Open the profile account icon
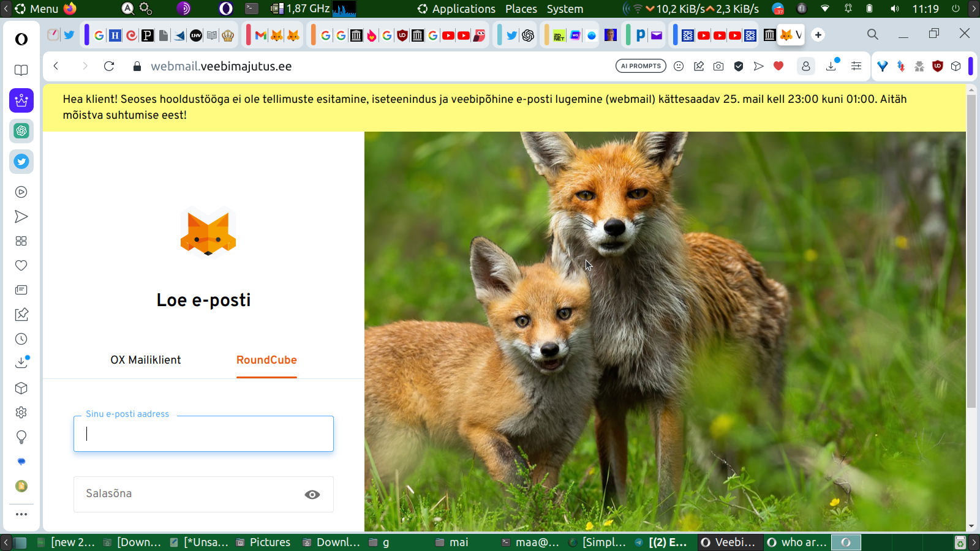The width and height of the screenshot is (980, 551). [806, 66]
